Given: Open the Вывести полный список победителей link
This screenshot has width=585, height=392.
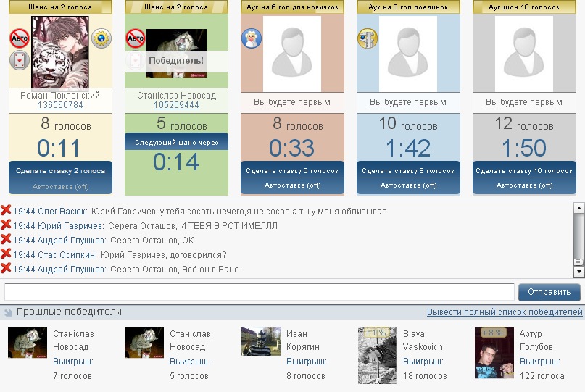Looking at the screenshot, I should click(x=505, y=312).
